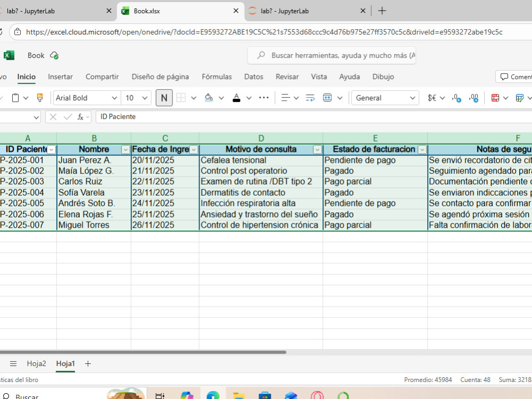The height and width of the screenshot is (399, 532).
Task: Open the more font options ellipsis
Action: [264, 98]
